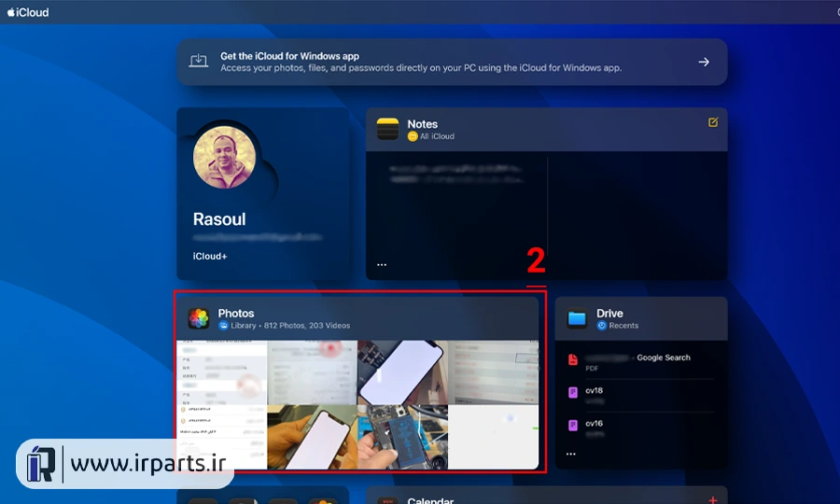Open the iCloud for Windows download icon

pyautogui.click(x=198, y=61)
